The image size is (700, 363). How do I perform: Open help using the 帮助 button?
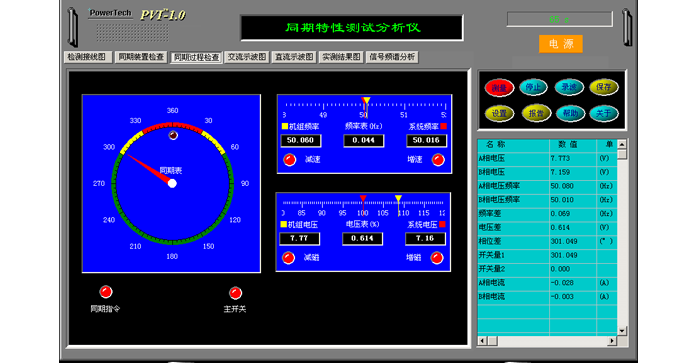coord(570,113)
